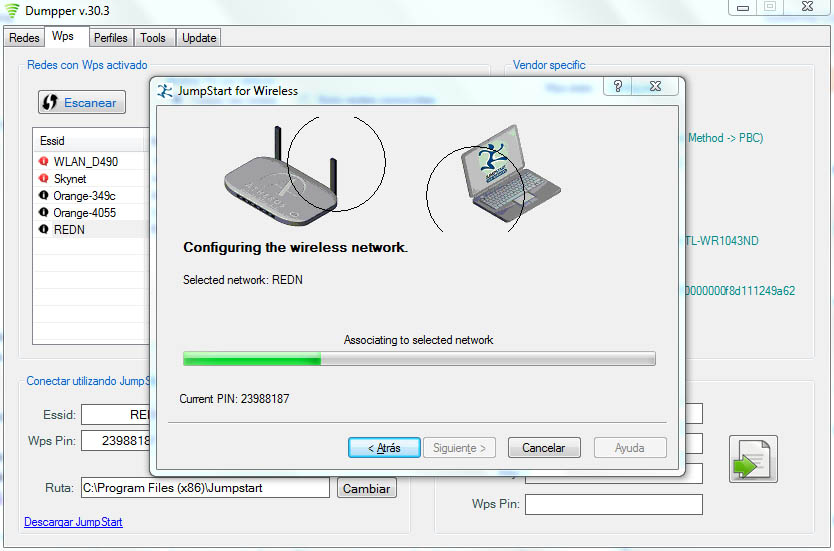The image size is (834, 551).
Task: Click the router illustration in JumpStart
Action: pyautogui.click(x=281, y=176)
